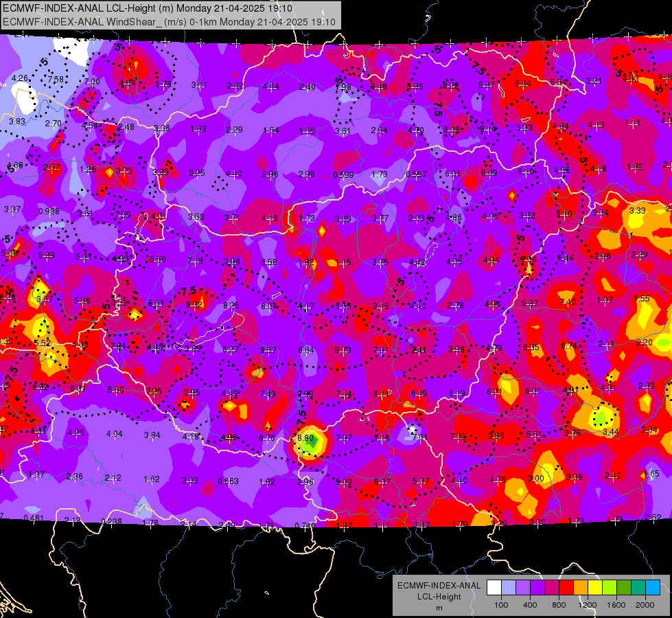Click the yellow swatch right of 1200
The height and width of the screenshot is (618, 672).
pyautogui.click(x=595, y=588)
